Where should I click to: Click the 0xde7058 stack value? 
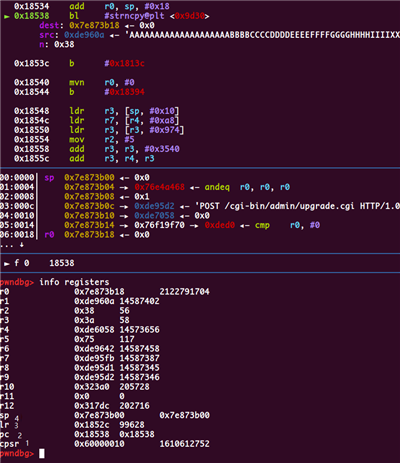click(x=154, y=216)
